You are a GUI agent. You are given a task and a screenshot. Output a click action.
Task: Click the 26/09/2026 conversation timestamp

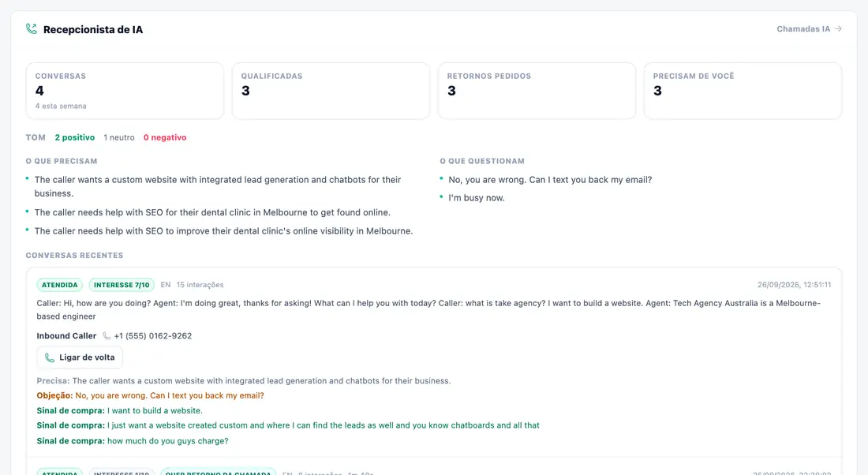click(x=794, y=285)
